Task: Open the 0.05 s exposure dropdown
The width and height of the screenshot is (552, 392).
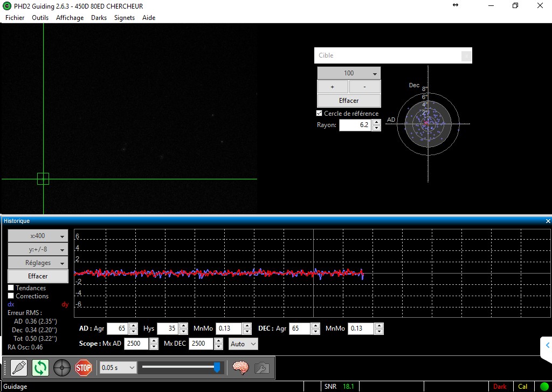Action: coord(118,368)
